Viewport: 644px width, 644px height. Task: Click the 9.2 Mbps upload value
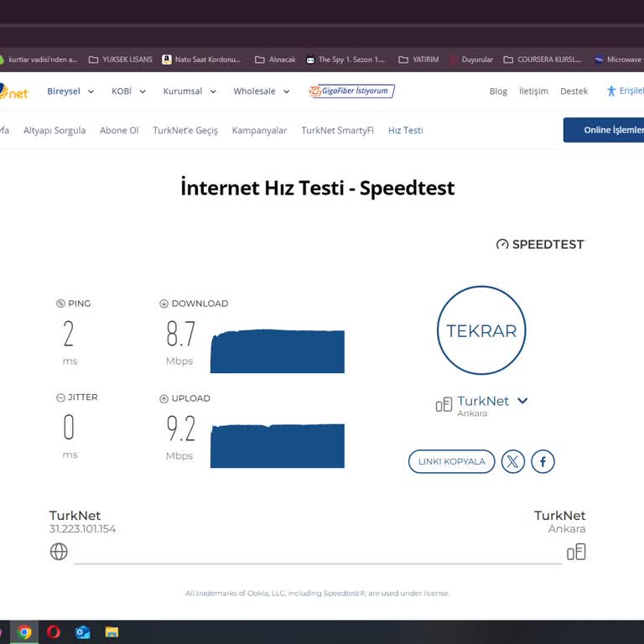pos(181,428)
